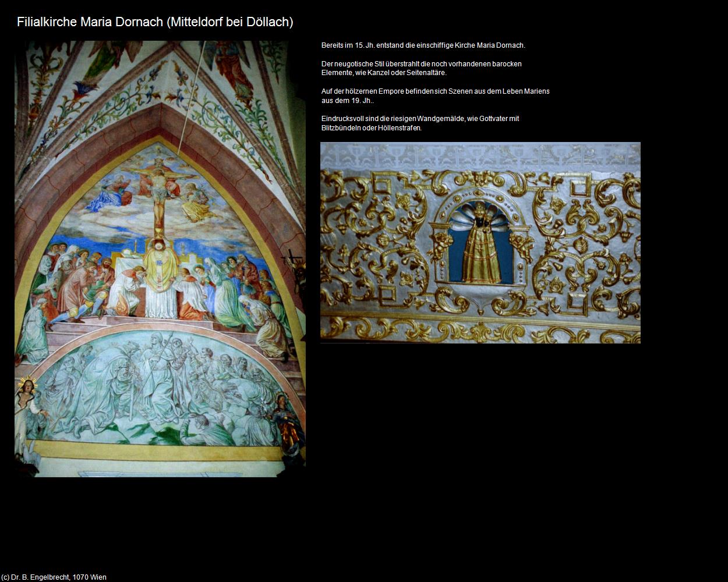Screen dimensions: 728x582
Task: Click the copyright notice 'Dr. B. Engelbrecht, 1070 Wien'
Action: tap(54, 577)
